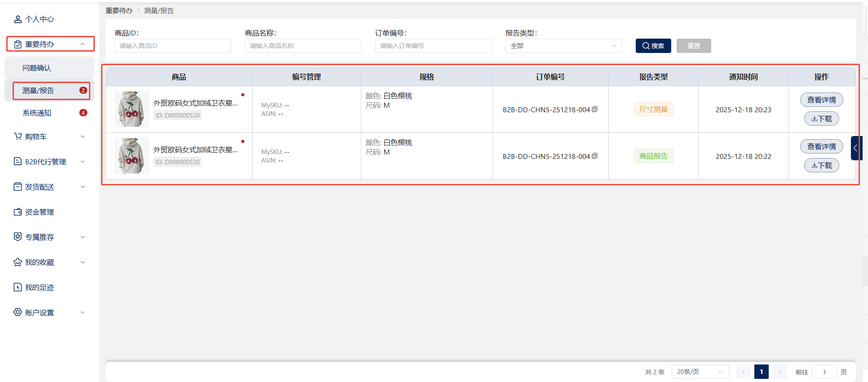This screenshot has height=382, width=868.
Task: Click the next page arrow
Action: (x=779, y=372)
